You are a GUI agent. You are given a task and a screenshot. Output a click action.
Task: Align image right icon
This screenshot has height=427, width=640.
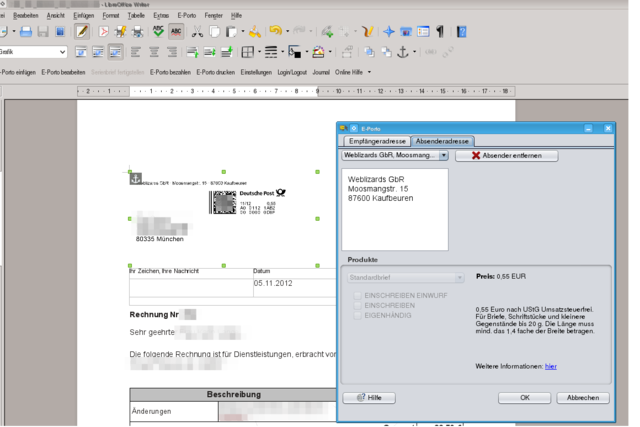click(x=172, y=52)
